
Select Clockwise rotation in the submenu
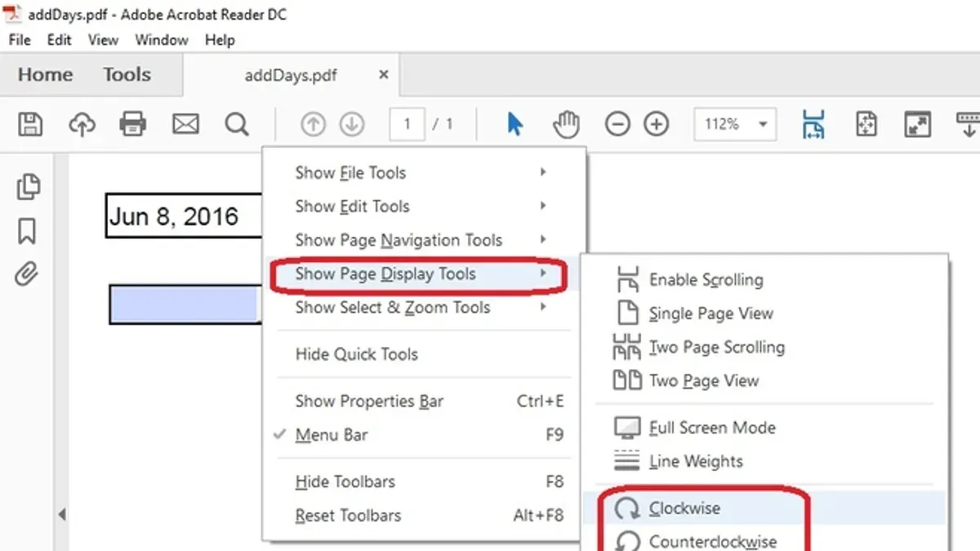(x=764, y=509)
